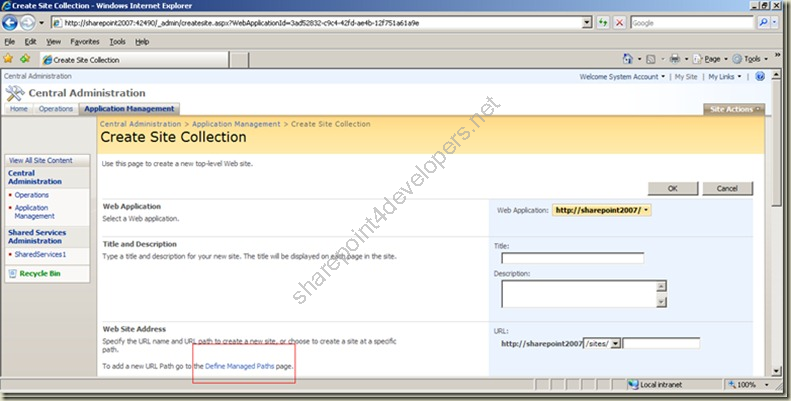This screenshot has height=401, width=791.
Task: Click View All Site Content link
Action: pyautogui.click(x=40, y=160)
